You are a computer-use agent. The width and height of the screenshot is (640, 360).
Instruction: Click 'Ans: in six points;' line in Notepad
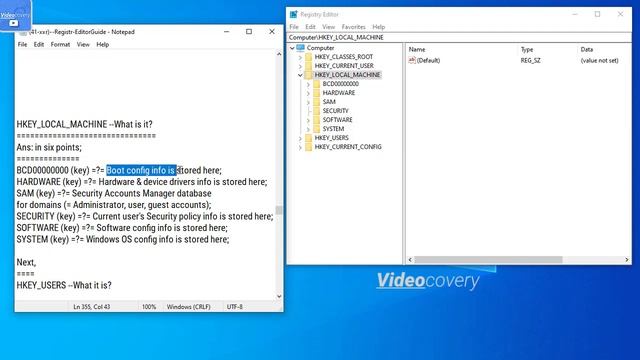point(49,147)
